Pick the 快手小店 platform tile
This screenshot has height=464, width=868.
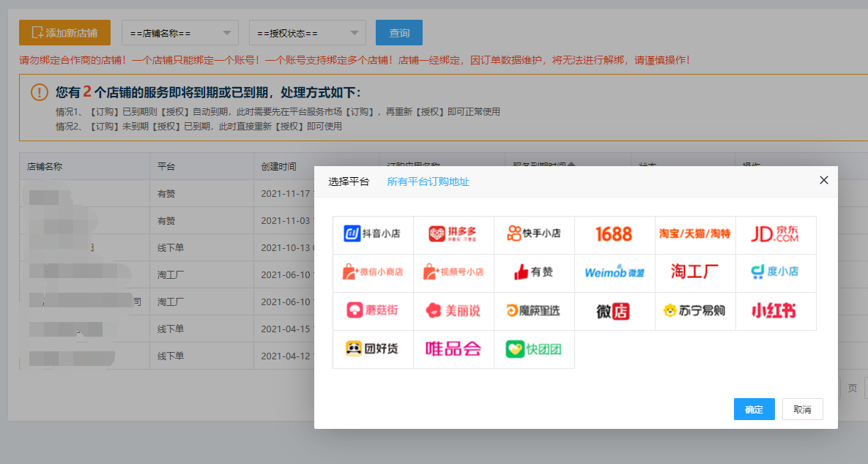point(534,234)
